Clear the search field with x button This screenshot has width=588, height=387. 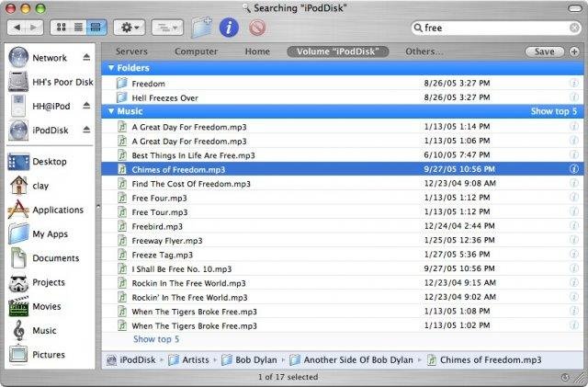point(574,28)
